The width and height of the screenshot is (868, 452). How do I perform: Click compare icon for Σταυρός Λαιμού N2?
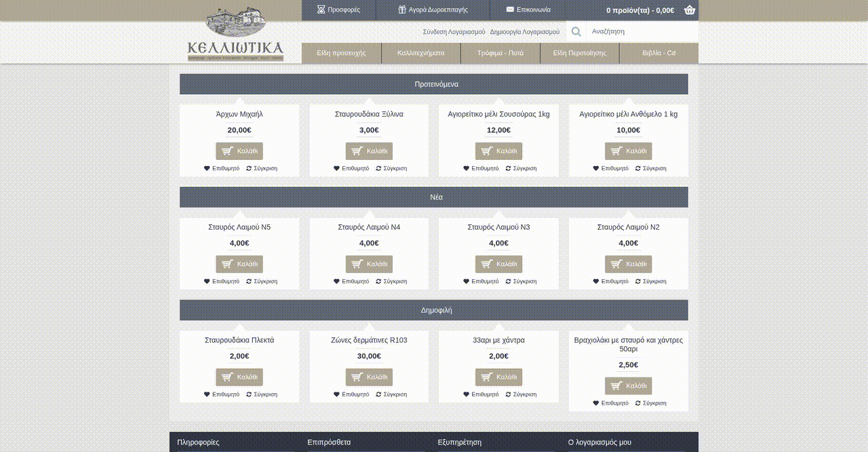[x=638, y=281]
